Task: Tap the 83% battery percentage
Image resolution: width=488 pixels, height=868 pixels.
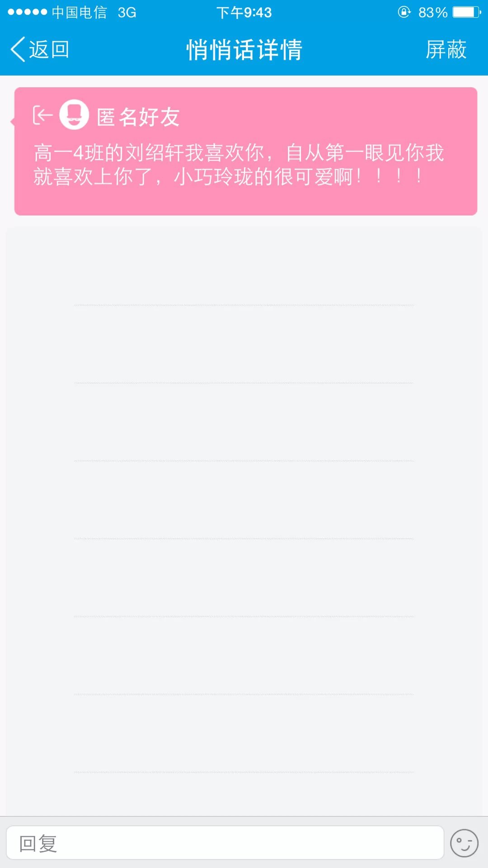Action: click(432, 12)
